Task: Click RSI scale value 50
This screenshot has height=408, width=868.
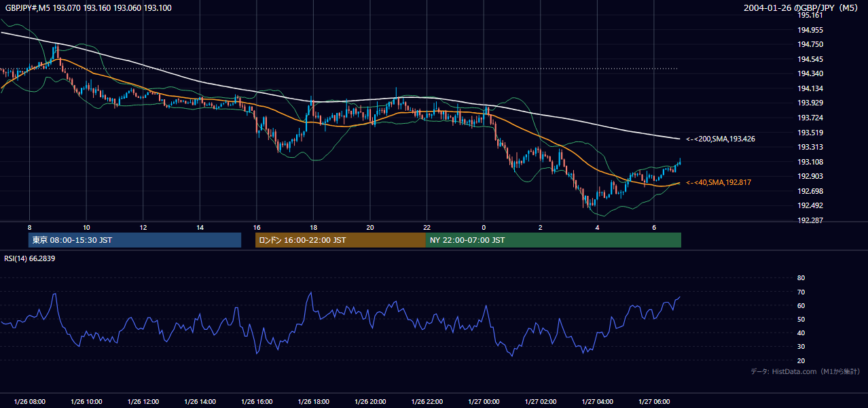Action: pos(801,319)
